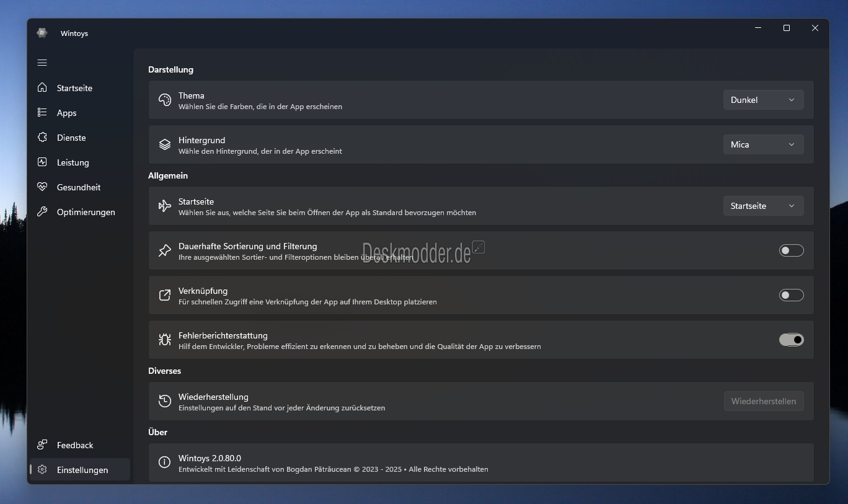Click the palette icon in the Thema row
Screen dimensions: 848x504
click(x=164, y=100)
